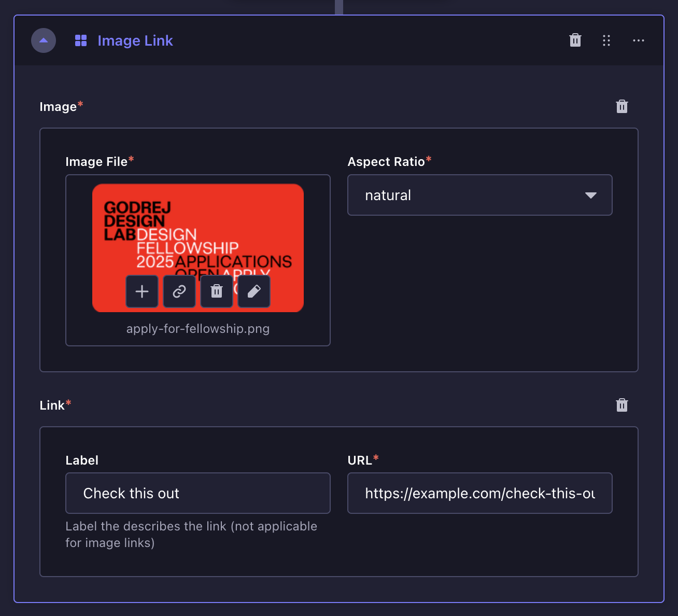Remove the Image field using its trash icon

(621, 106)
